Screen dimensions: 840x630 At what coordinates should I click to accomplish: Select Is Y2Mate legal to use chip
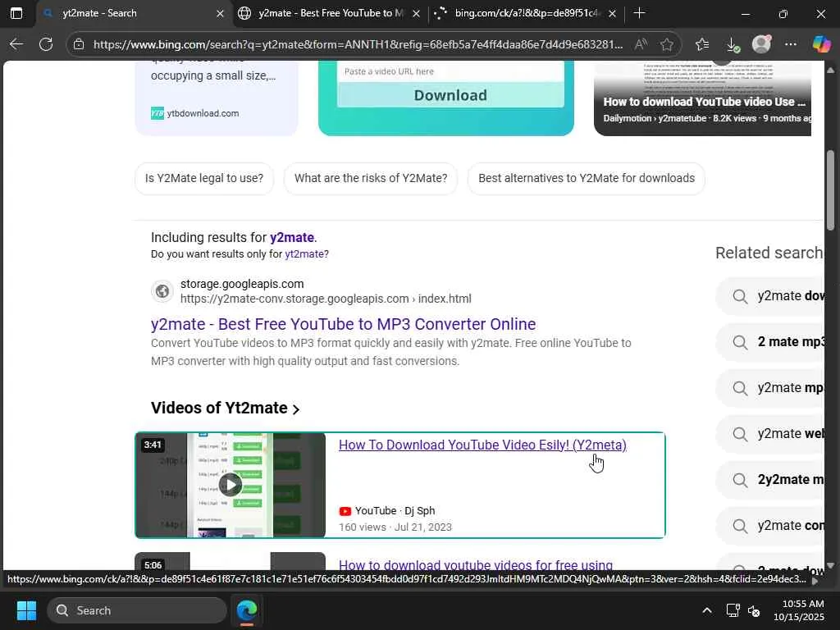(204, 178)
